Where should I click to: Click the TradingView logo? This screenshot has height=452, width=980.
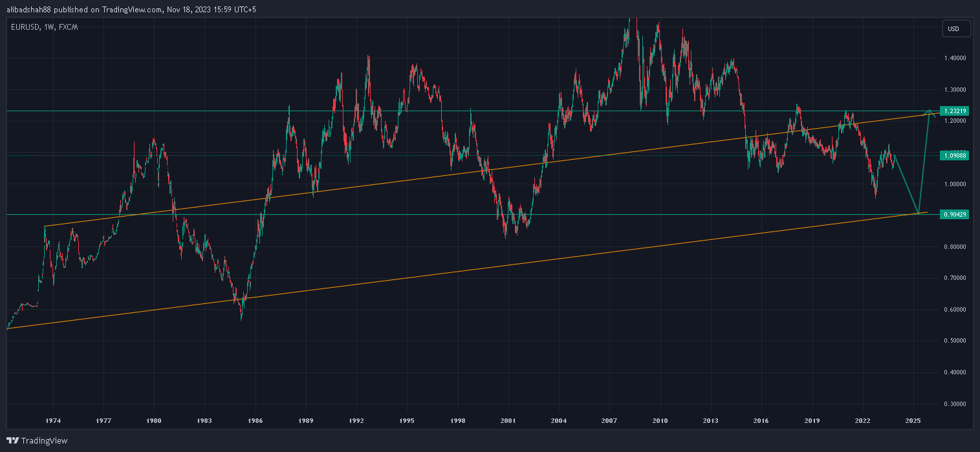pos(36,441)
